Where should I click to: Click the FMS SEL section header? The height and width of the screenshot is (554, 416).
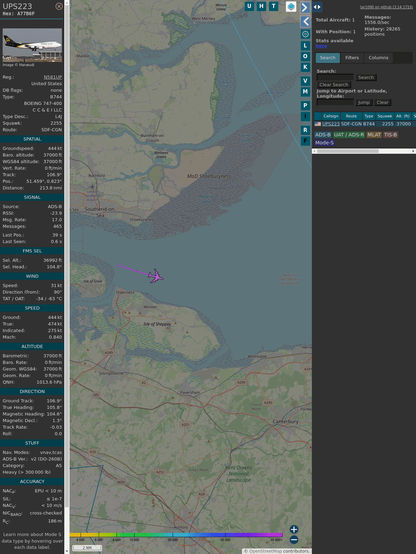(x=32, y=251)
